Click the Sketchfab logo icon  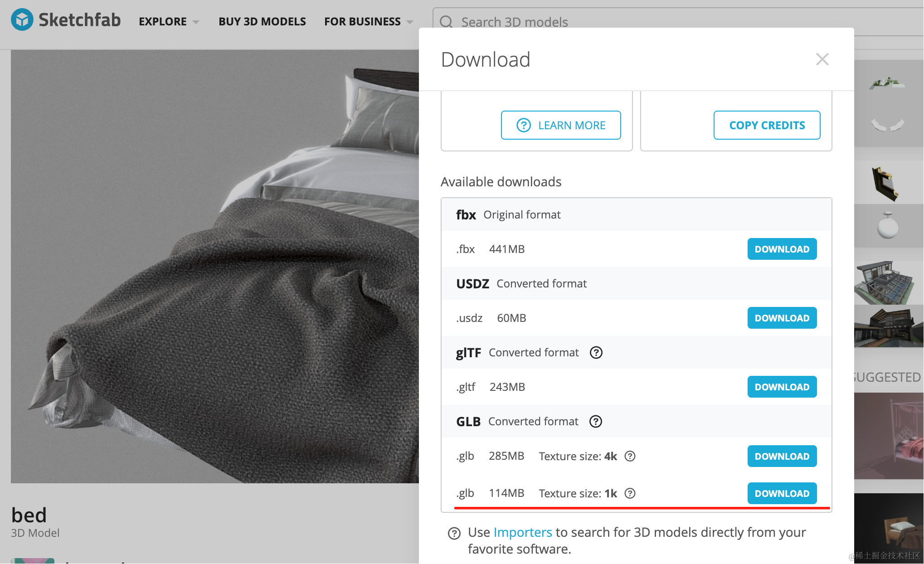pos(22,20)
